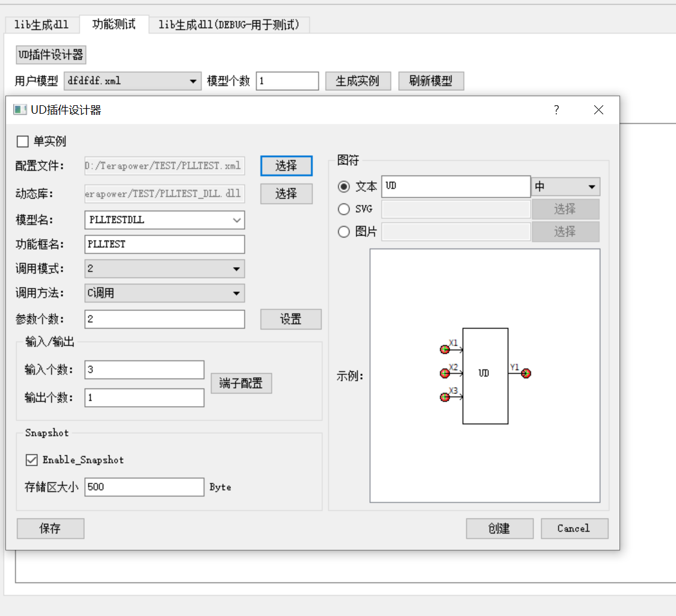Uncheck the Enable_Snapshot checkbox

click(x=31, y=460)
